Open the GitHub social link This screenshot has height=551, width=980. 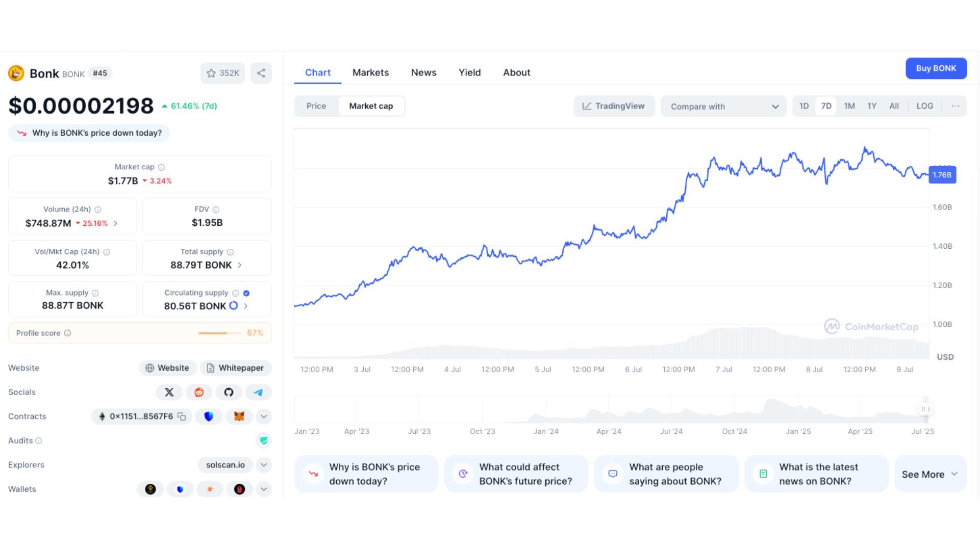pyautogui.click(x=229, y=392)
